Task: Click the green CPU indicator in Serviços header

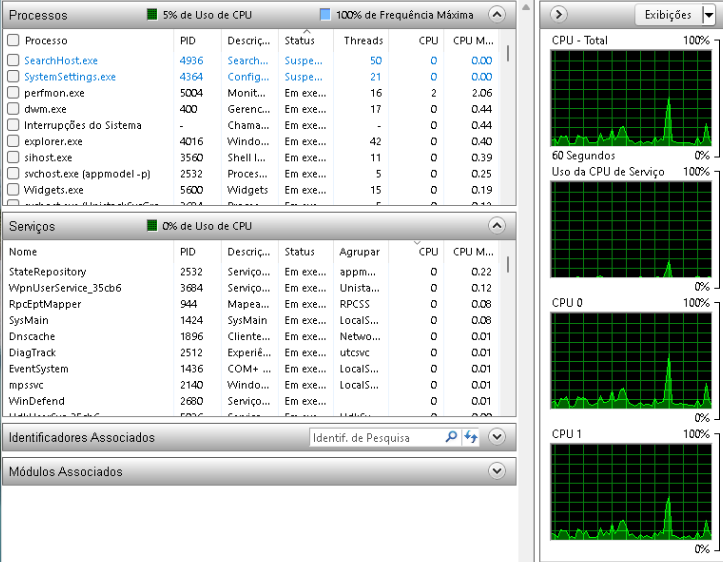Action: point(152,226)
